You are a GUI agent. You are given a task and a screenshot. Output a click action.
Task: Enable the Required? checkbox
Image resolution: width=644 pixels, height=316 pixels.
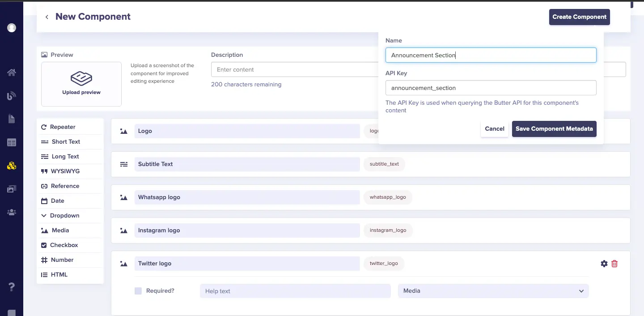pyautogui.click(x=138, y=291)
